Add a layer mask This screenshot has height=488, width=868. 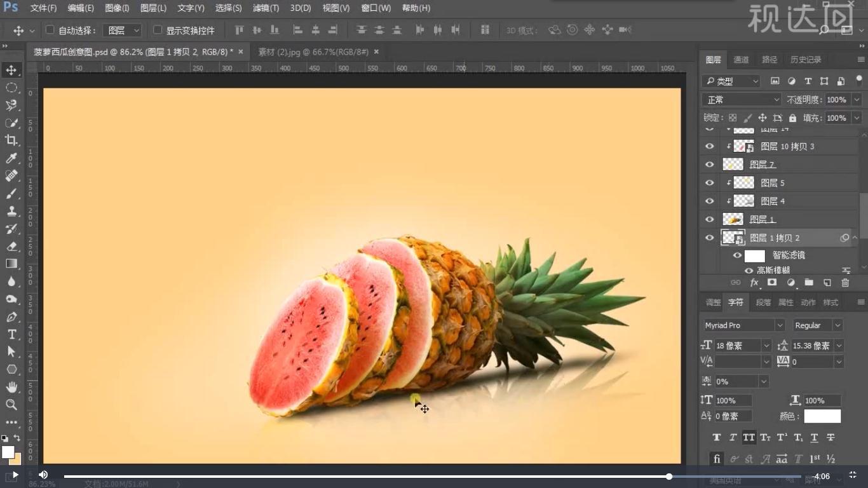pos(772,283)
